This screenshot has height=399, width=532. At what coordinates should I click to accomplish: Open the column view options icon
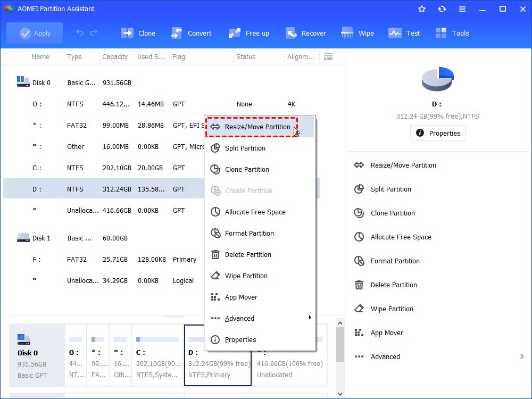(x=328, y=56)
